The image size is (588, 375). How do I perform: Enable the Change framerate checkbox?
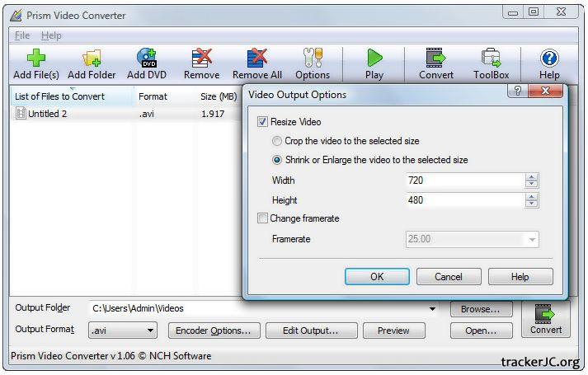tap(263, 218)
